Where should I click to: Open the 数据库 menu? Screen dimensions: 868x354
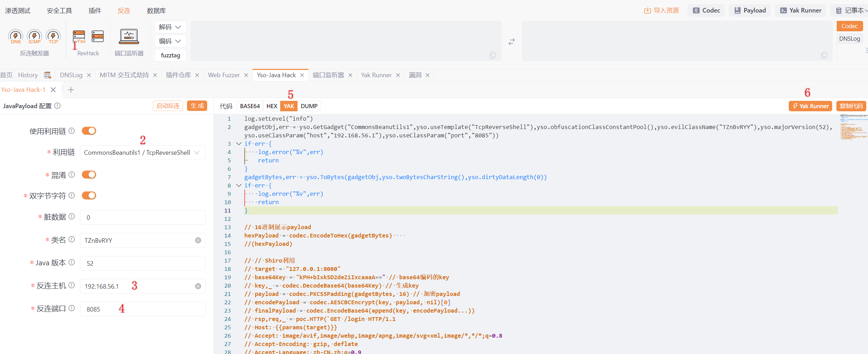tap(156, 11)
